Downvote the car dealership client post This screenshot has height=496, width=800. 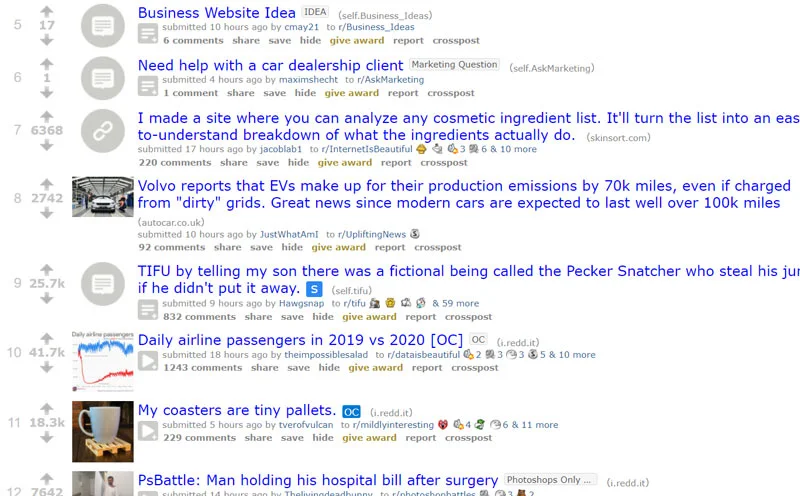click(x=46, y=92)
